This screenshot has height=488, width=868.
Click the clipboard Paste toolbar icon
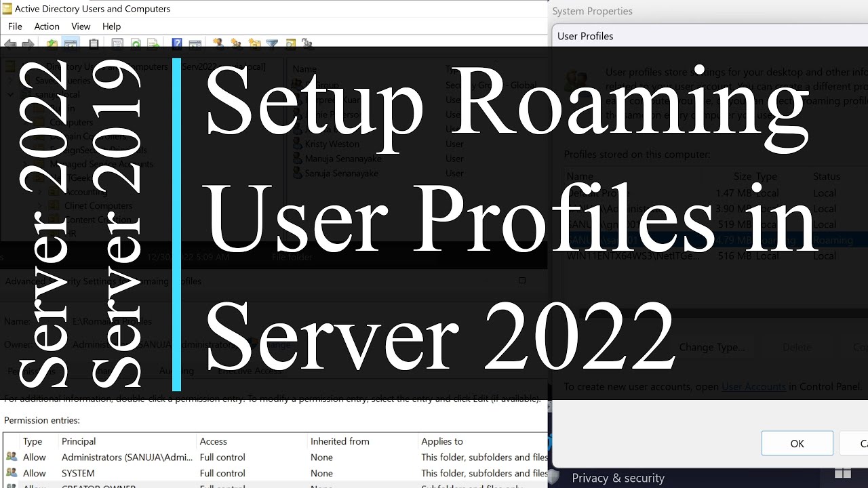(x=94, y=44)
